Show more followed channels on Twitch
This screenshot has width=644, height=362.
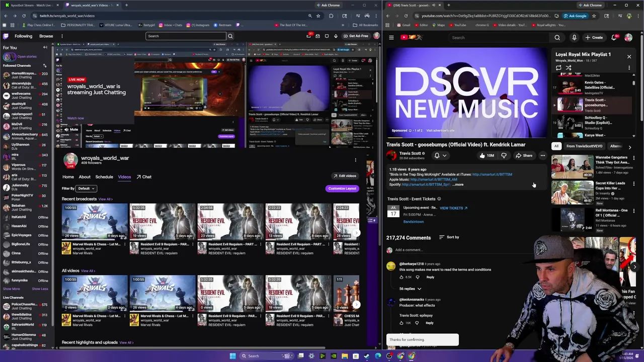coord(12,289)
